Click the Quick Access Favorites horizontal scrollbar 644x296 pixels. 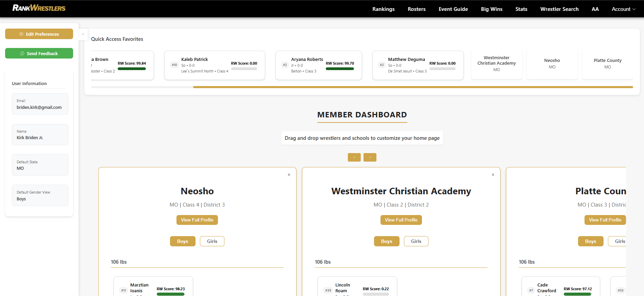click(413, 87)
